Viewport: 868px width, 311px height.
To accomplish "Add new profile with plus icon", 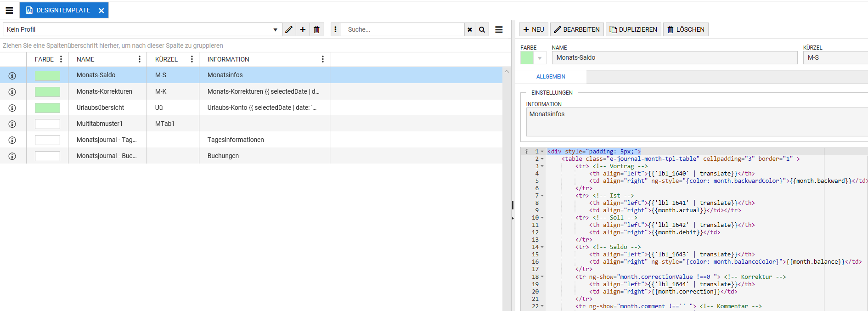I will [x=303, y=29].
